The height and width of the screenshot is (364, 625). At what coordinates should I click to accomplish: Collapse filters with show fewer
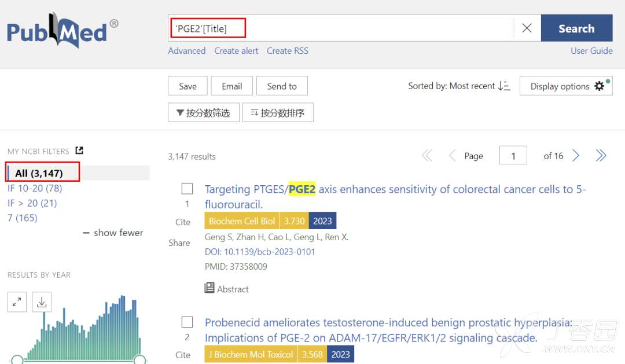(113, 233)
